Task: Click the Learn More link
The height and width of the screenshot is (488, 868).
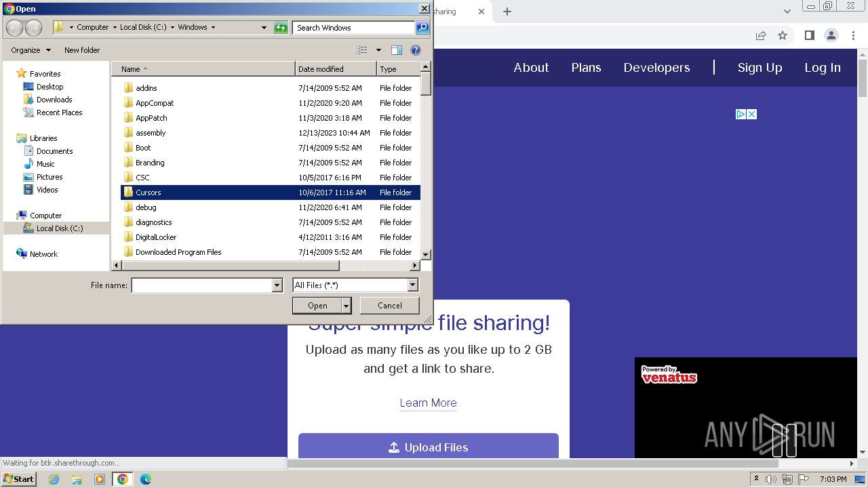Action: tap(428, 403)
